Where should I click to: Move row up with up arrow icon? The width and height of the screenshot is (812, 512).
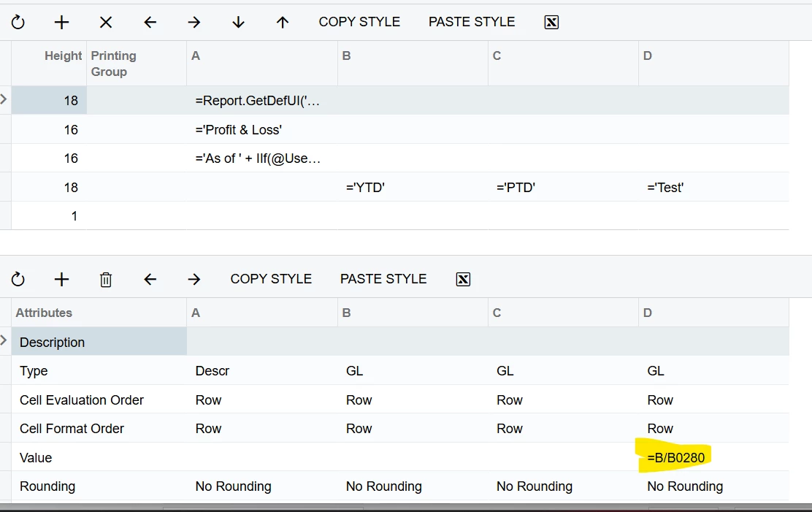283,23
